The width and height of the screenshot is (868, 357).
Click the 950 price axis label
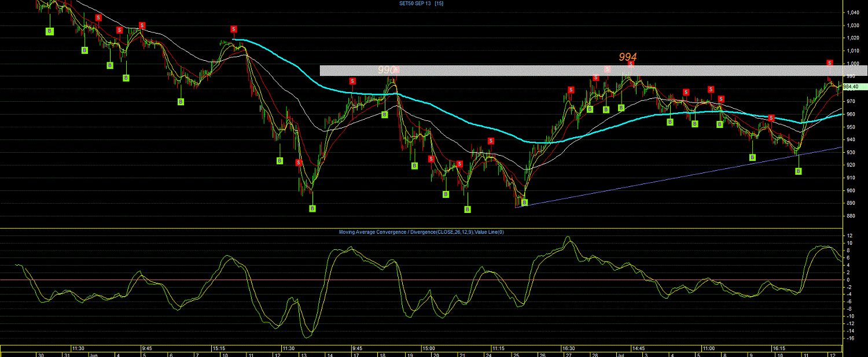pos(851,127)
